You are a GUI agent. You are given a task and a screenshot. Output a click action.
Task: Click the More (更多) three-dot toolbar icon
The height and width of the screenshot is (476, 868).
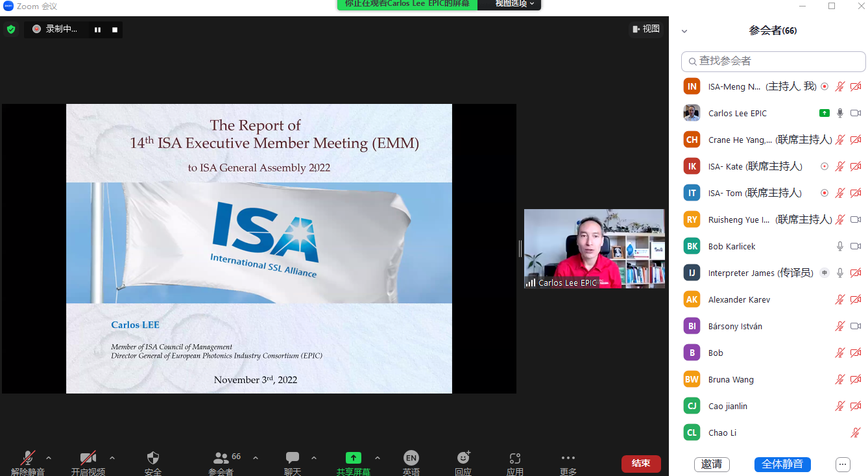(x=568, y=458)
